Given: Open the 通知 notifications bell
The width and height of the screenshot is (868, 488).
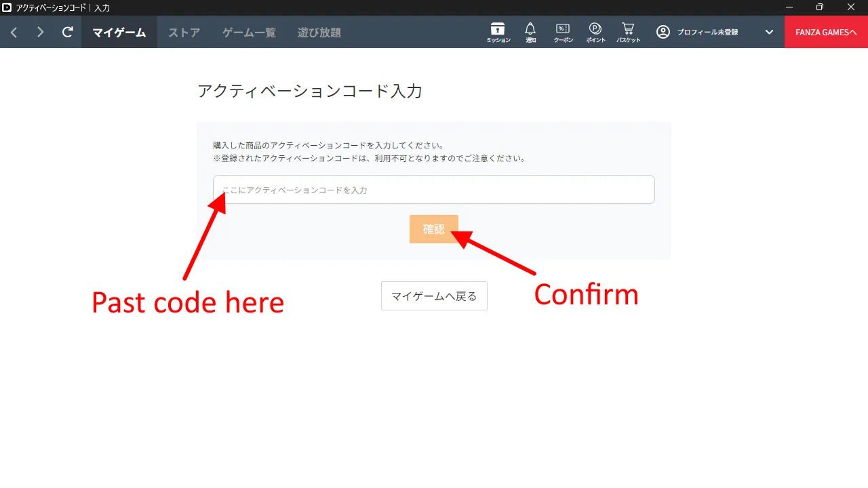Looking at the screenshot, I should (530, 32).
